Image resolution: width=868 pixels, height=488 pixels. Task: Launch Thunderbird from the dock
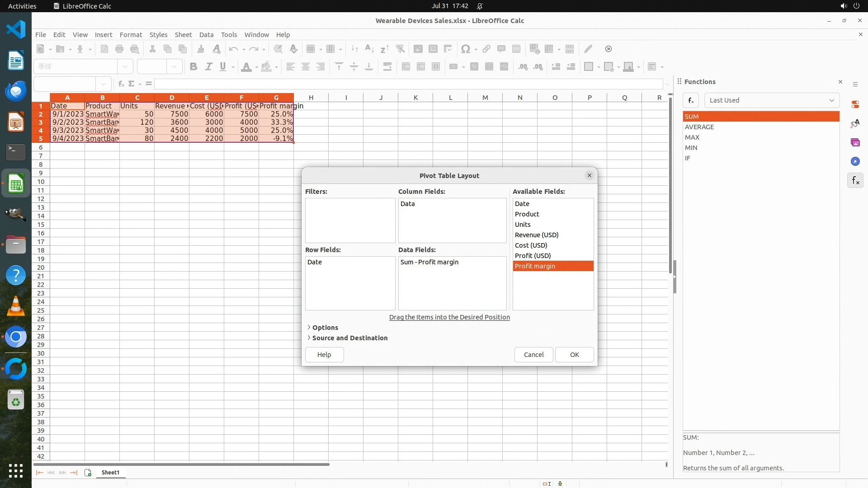[16, 91]
